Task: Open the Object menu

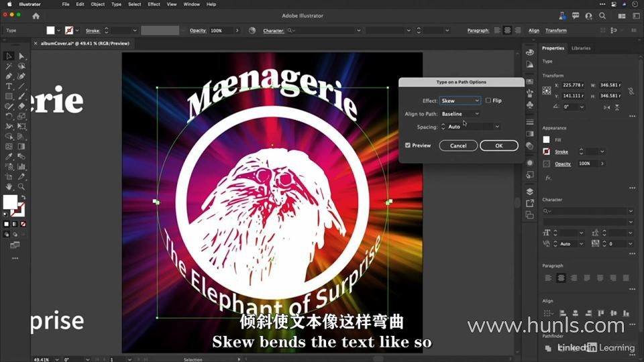Action: (97, 4)
